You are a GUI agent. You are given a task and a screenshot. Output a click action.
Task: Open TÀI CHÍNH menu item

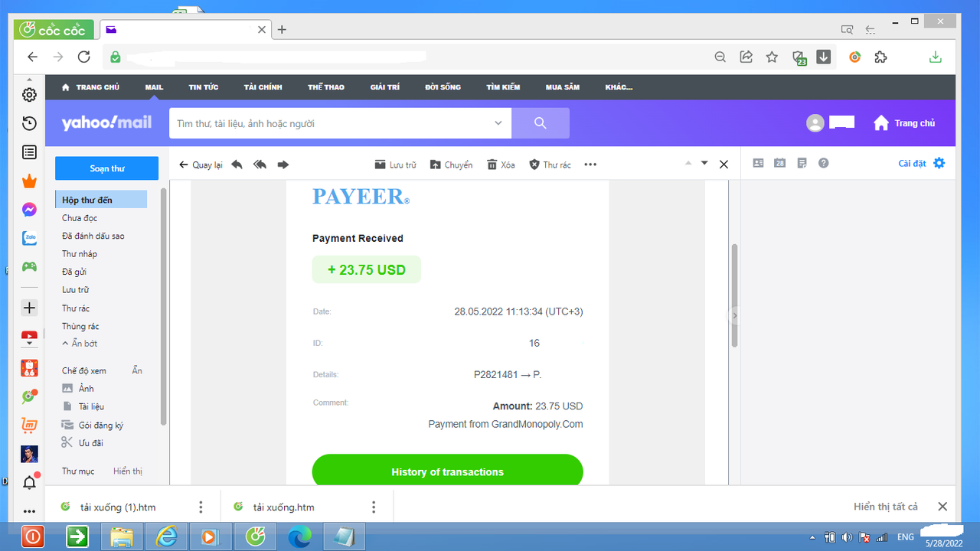coord(263,87)
